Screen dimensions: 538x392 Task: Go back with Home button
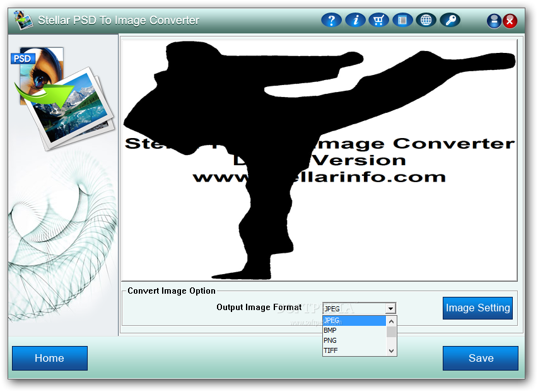[x=50, y=358]
